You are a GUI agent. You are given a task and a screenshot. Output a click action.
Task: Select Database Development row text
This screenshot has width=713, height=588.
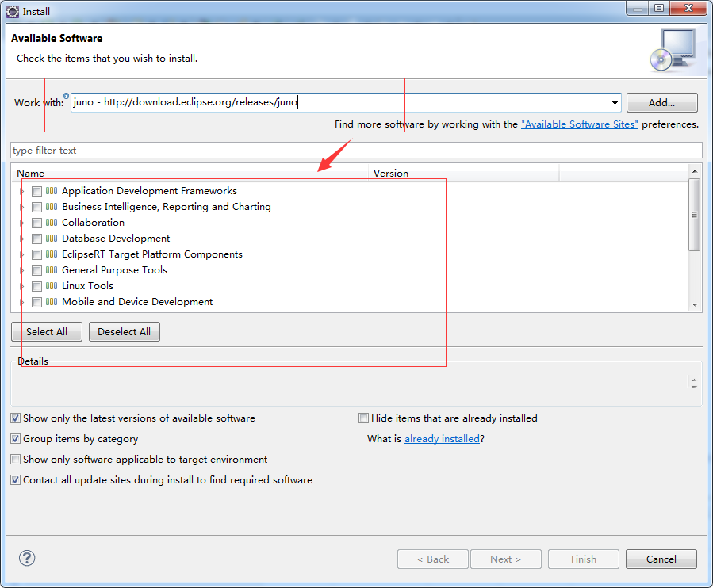tap(116, 238)
